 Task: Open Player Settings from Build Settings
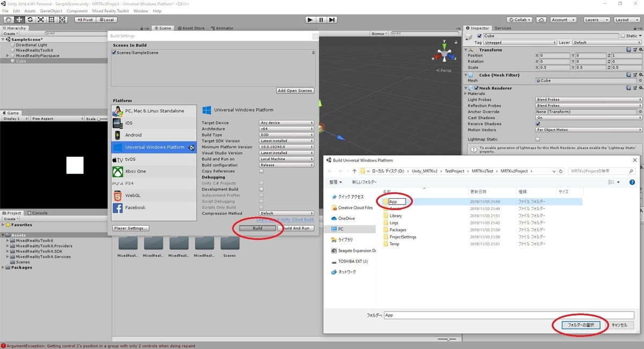coord(130,228)
